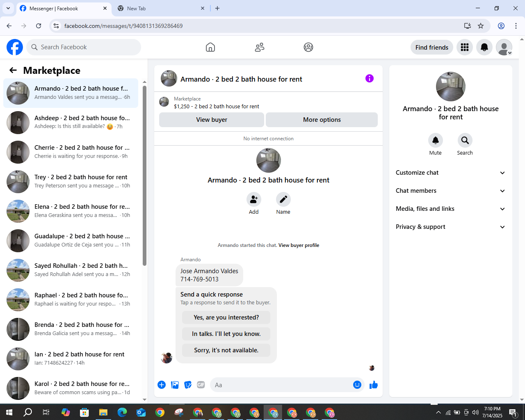The height and width of the screenshot is (420, 525).
Task: Click the View buyer button
Action: coord(212,120)
